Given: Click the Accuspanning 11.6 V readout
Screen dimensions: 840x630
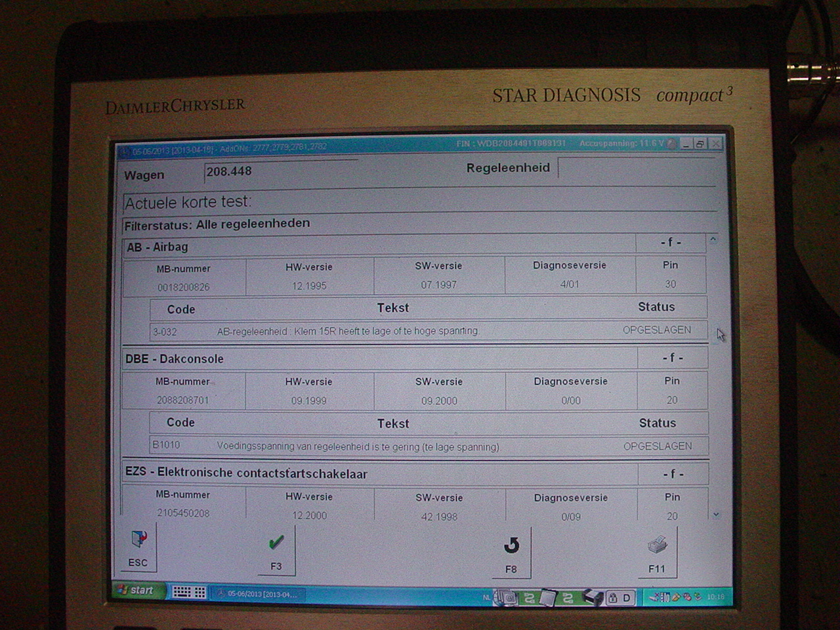Looking at the screenshot, I should coord(622,143).
